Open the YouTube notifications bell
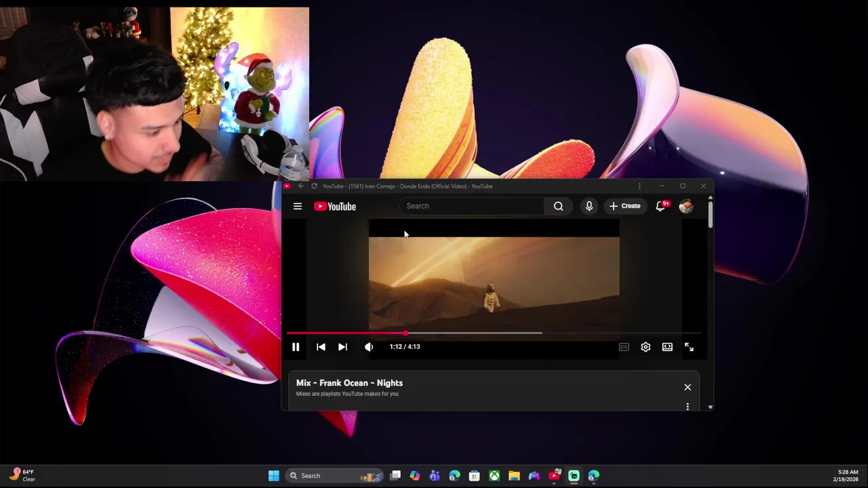 click(661, 206)
